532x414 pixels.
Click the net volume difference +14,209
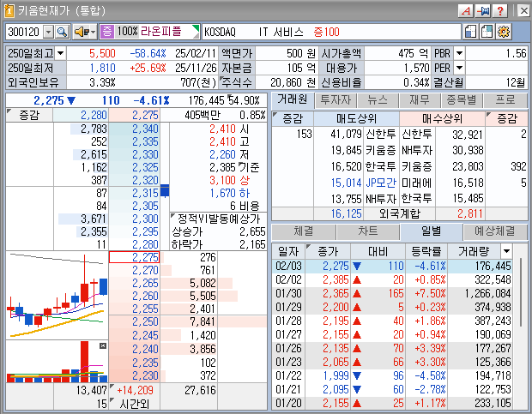135,390
